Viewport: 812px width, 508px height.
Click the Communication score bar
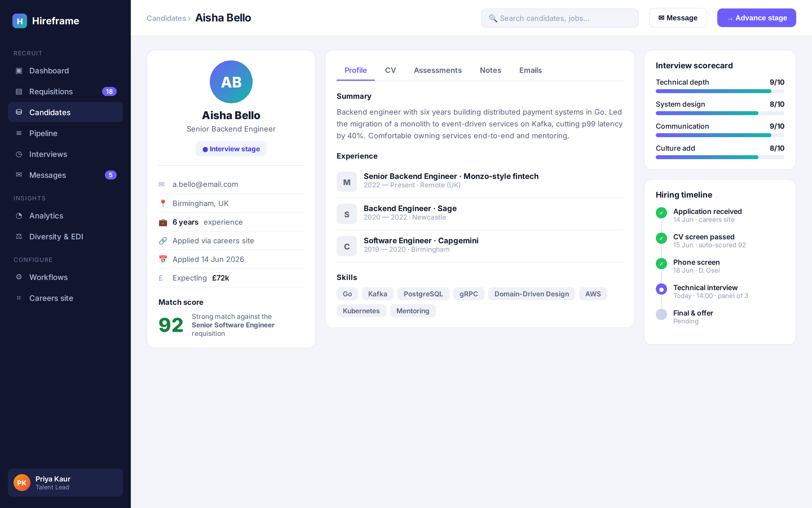[x=720, y=135]
